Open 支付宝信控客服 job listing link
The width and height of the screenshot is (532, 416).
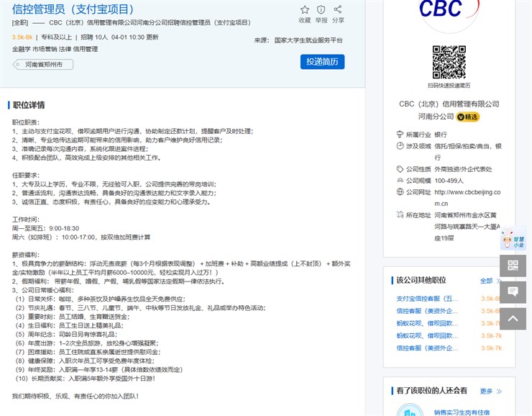pos(427,299)
